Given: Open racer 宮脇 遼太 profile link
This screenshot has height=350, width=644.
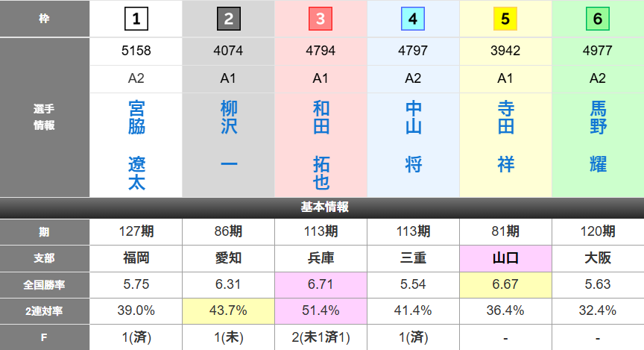Looking at the screenshot, I should pos(136,145).
